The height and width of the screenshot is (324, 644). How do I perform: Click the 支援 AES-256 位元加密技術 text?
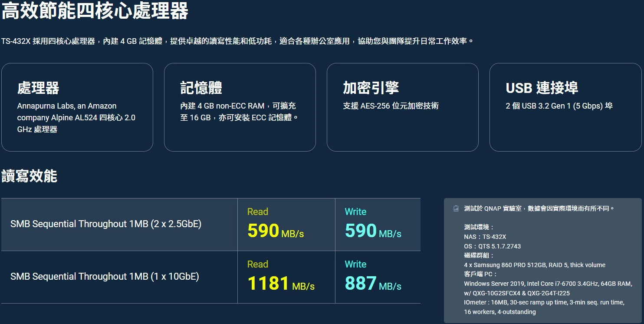pyautogui.click(x=391, y=106)
